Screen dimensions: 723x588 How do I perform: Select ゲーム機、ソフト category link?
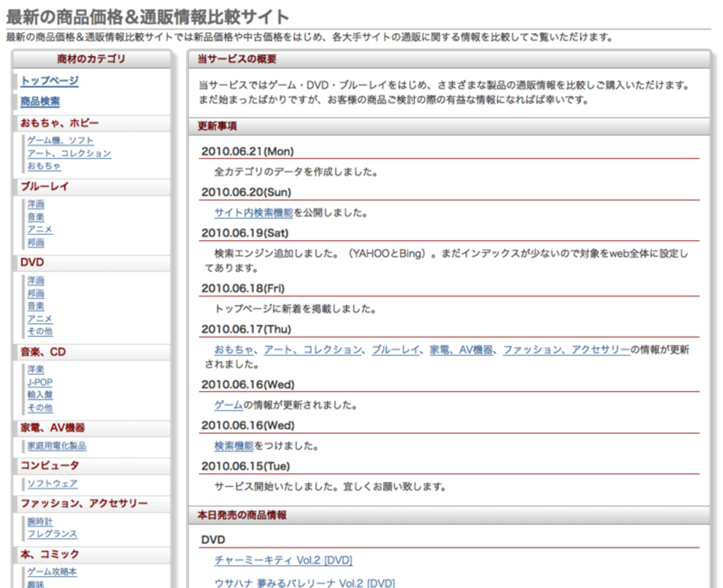tap(60, 141)
